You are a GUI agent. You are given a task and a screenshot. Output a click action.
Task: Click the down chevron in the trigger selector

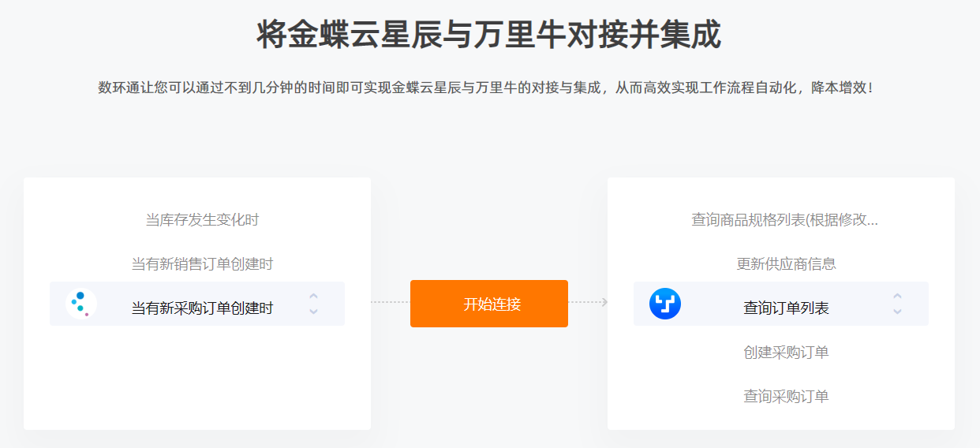(x=313, y=311)
